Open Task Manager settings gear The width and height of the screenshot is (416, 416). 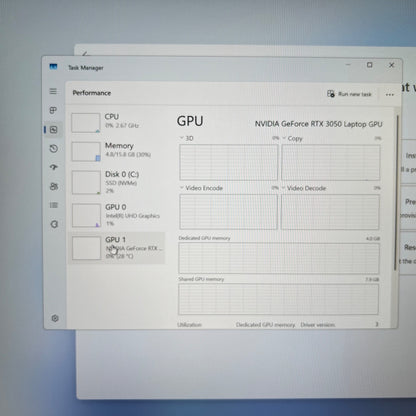coord(55,318)
